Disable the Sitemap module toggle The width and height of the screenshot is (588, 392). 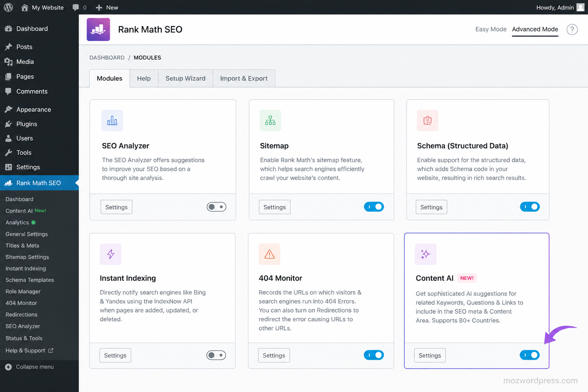374,207
